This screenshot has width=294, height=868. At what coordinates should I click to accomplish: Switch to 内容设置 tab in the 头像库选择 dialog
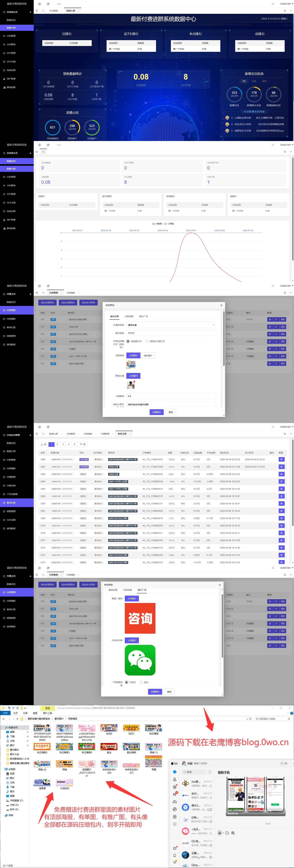click(129, 316)
